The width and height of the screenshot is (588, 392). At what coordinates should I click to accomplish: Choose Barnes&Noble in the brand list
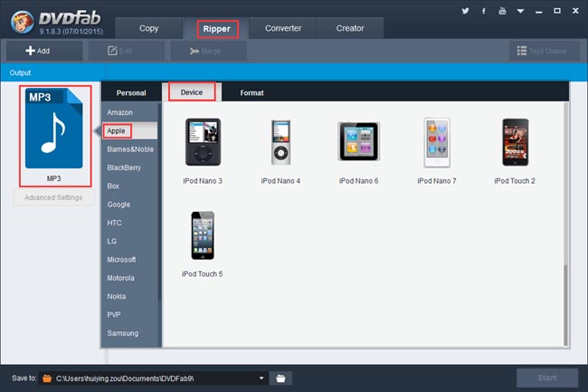click(x=129, y=148)
